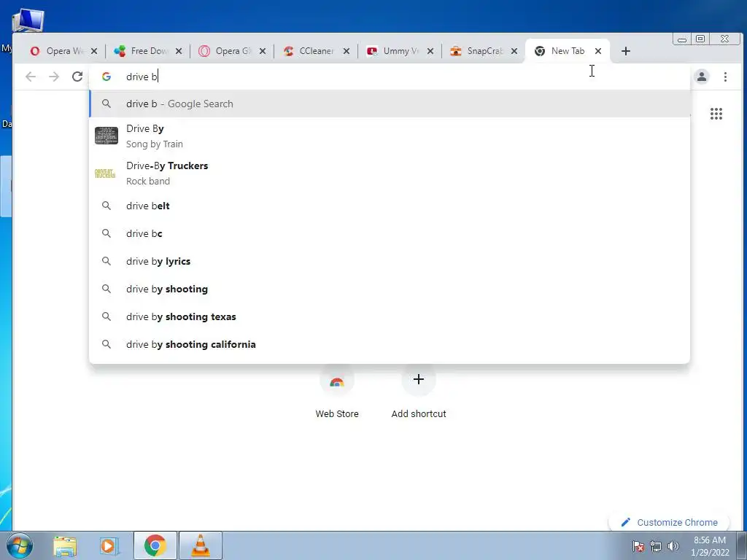
Task: Launch Windows Media Player from taskbar
Action: pos(109,546)
